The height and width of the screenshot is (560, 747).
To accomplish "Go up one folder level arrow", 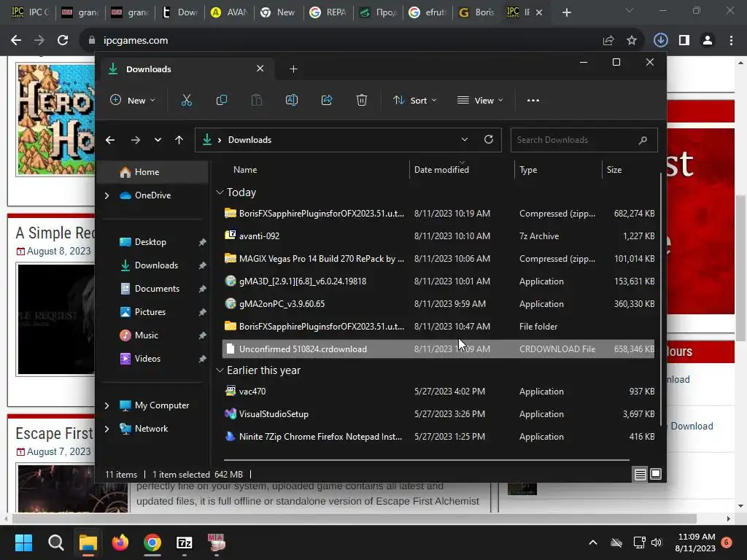I will 179,140.
